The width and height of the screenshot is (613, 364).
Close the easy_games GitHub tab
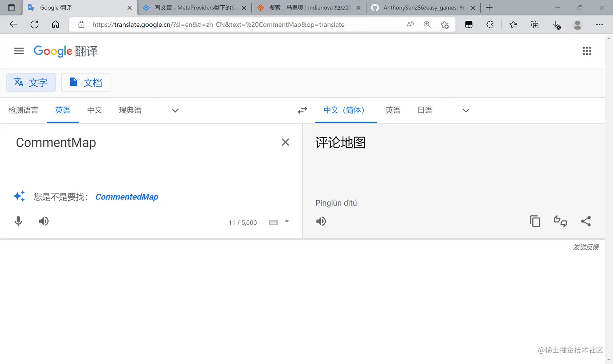(x=473, y=8)
